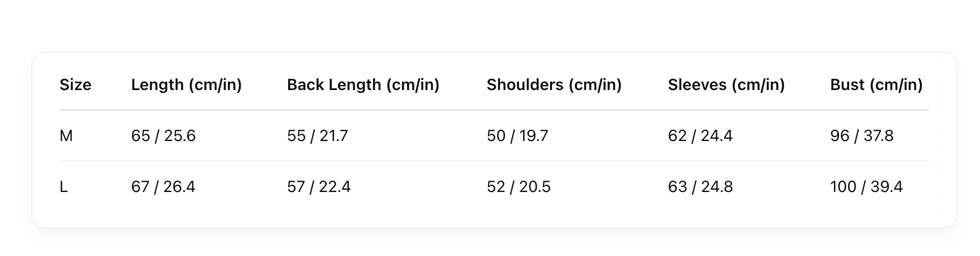
Task: Click the 100 / 39.4 bust value
Action: point(866,187)
